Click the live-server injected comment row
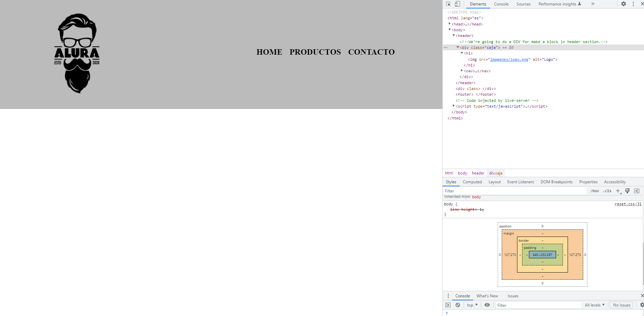Image resolution: width=644 pixels, height=316 pixels. click(x=543, y=100)
